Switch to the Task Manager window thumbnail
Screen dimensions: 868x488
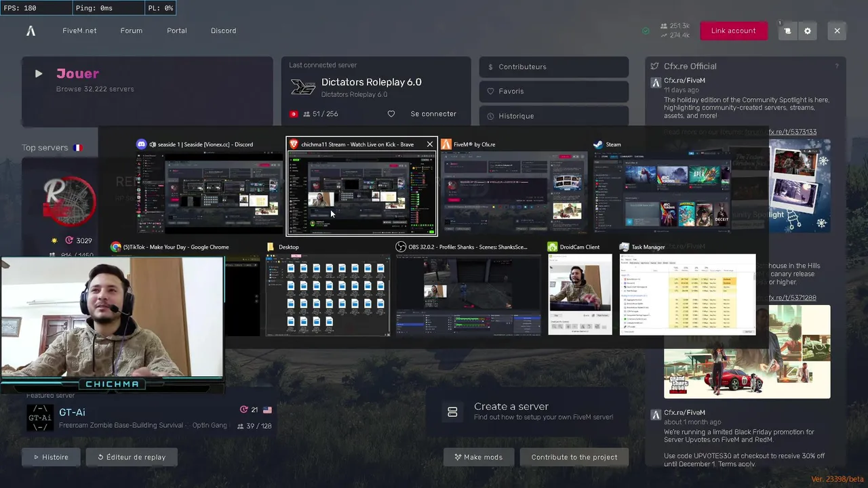click(688, 294)
